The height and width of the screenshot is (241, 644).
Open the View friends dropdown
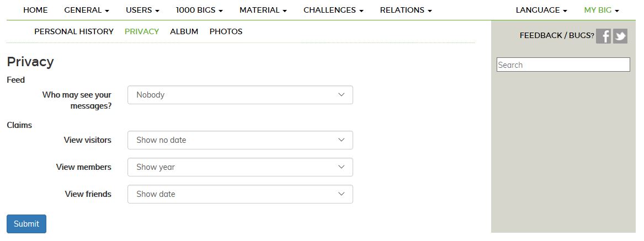[x=240, y=194]
